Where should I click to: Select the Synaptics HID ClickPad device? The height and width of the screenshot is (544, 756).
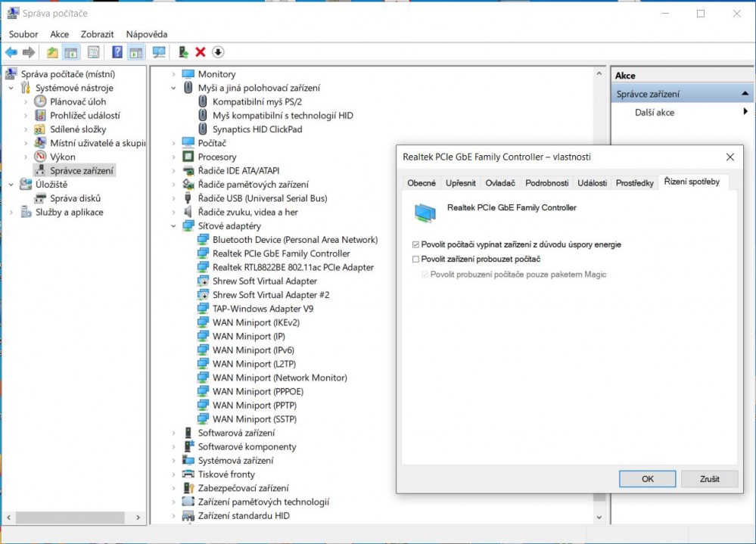coord(257,129)
